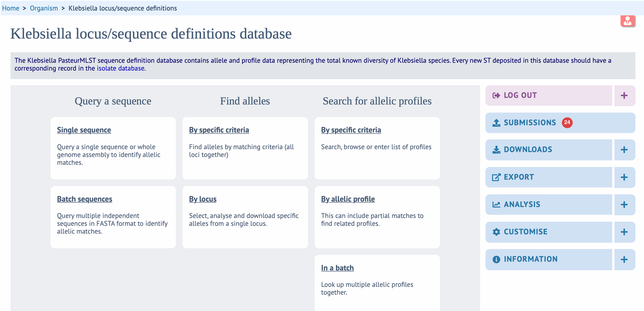Click the red 24 submissions badge
Image resolution: width=644 pixels, height=311 pixels.
(567, 122)
